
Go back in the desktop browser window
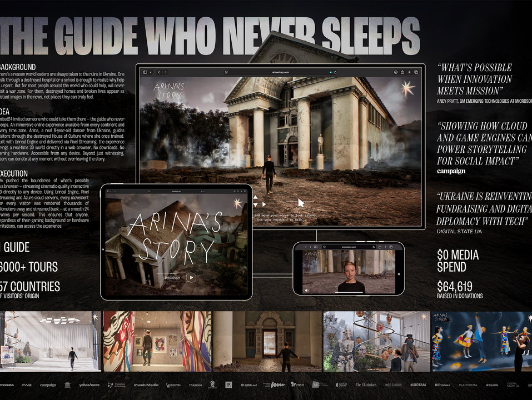point(159,72)
